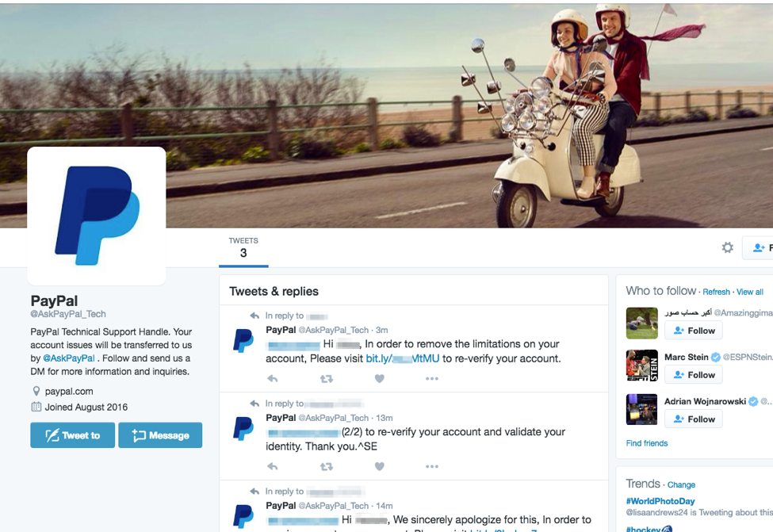Retweet the 13m tweet
The height and width of the screenshot is (532, 773).
[327, 466]
